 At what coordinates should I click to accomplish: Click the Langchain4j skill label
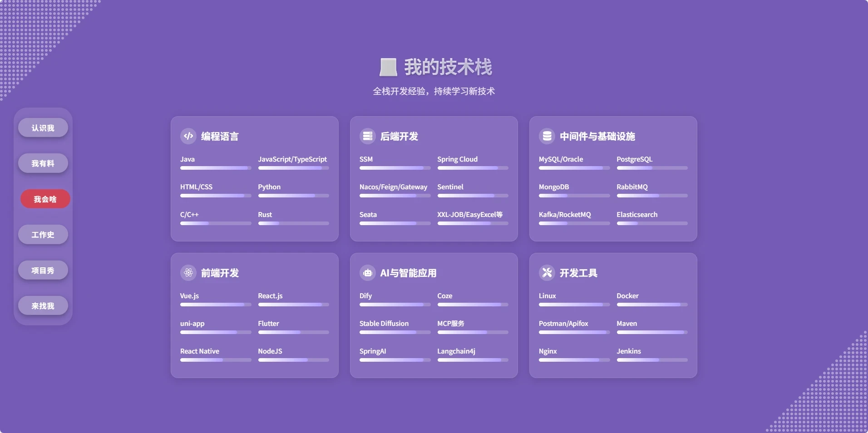click(x=456, y=351)
